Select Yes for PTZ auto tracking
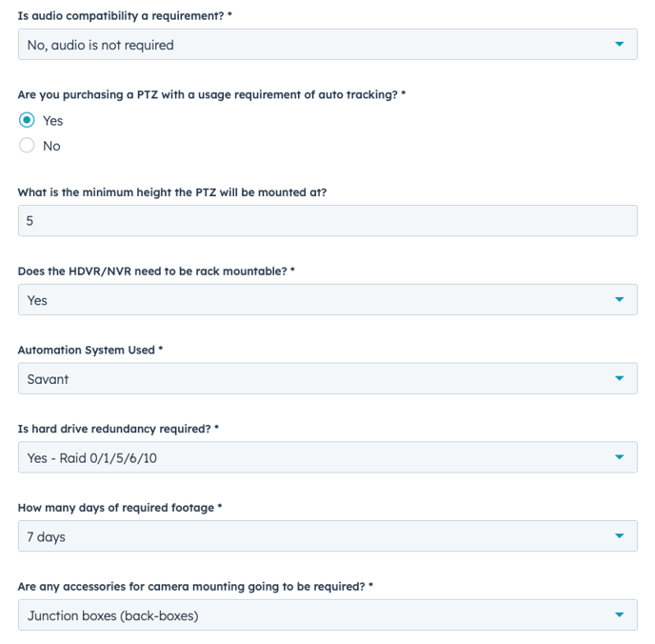The width and height of the screenshot is (655, 644). [x=27, y=121]
